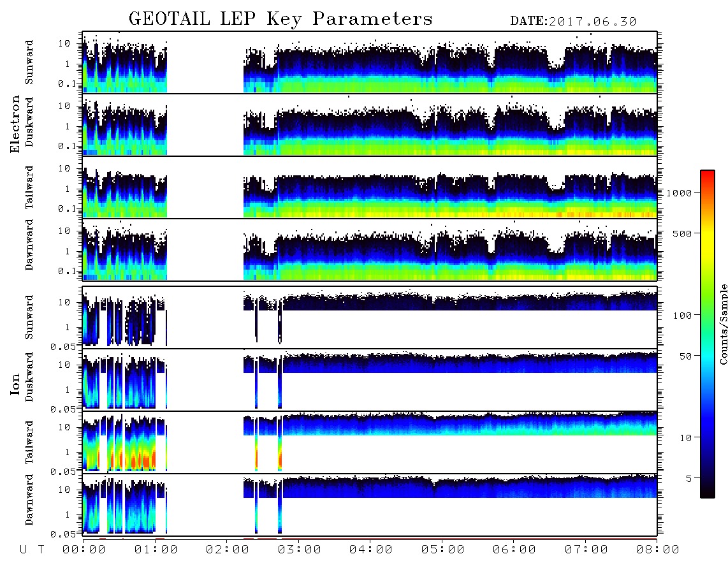Click the color bar's 100 tick label
This screenshot has height=561, width=728.
pyautogui.click(x=683, y=316)
